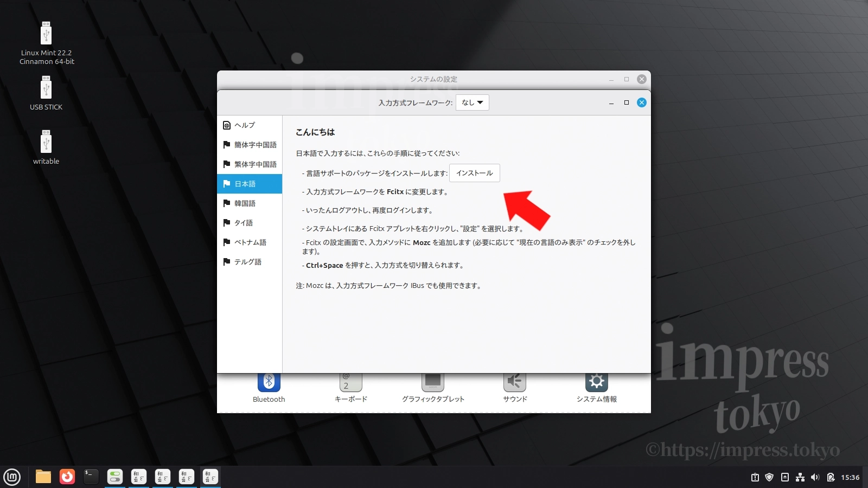Open the Linux Mint menu button
The image size is (868, 488).
(12, 477)
